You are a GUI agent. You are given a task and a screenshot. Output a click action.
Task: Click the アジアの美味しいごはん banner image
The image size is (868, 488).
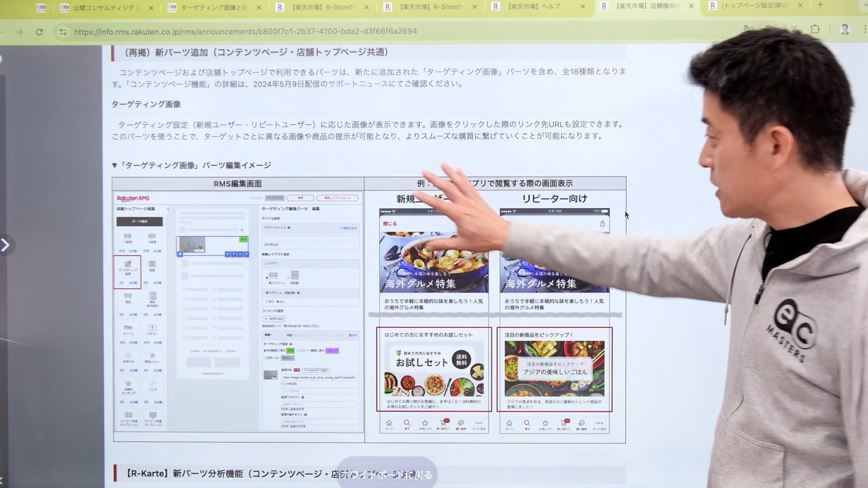coord(554,369)
